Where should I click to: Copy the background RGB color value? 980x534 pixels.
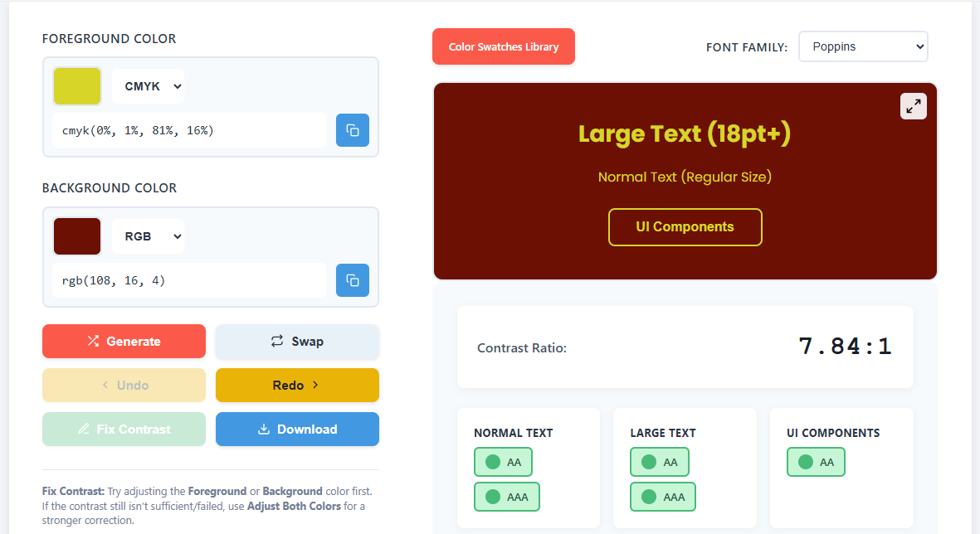352,280
